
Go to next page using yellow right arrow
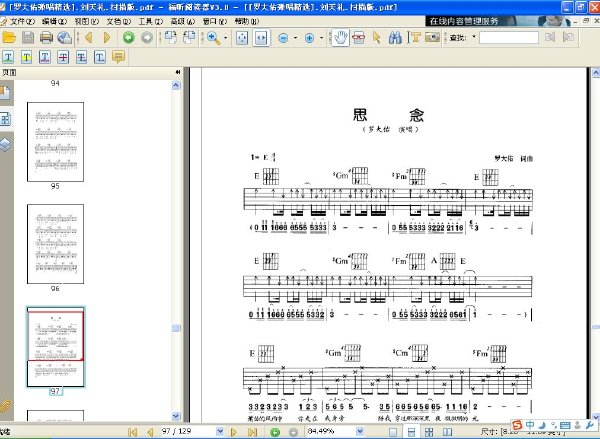[107, 38]
